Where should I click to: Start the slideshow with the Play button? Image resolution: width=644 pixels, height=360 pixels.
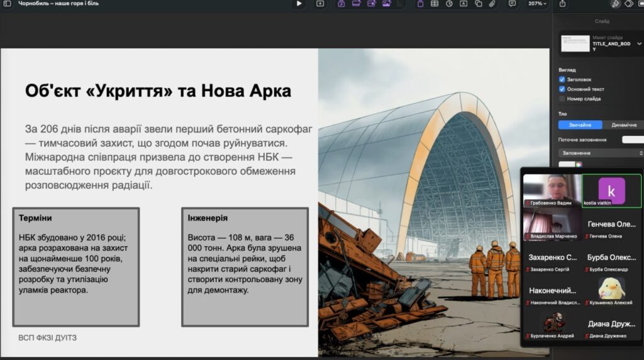point(299,4)
